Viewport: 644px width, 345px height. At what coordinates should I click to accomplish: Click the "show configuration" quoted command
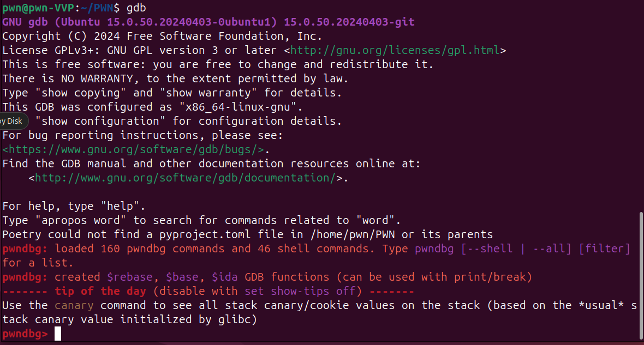point(104,121)
